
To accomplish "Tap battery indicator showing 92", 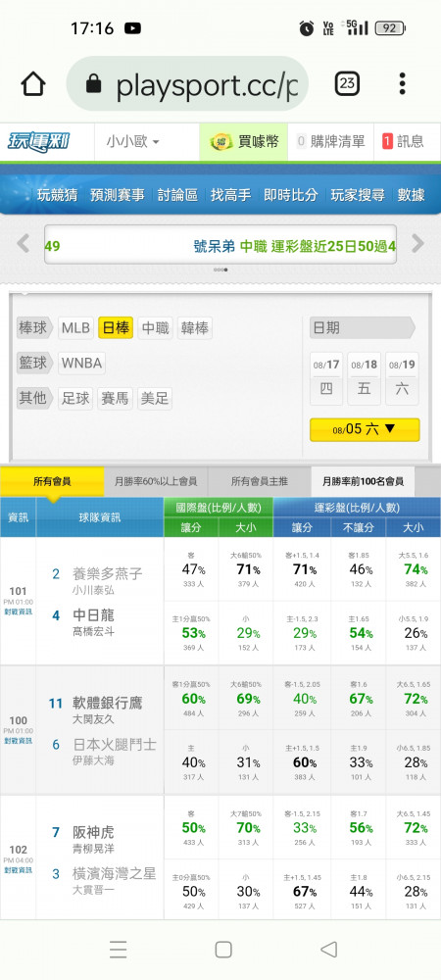I will 390,28.
